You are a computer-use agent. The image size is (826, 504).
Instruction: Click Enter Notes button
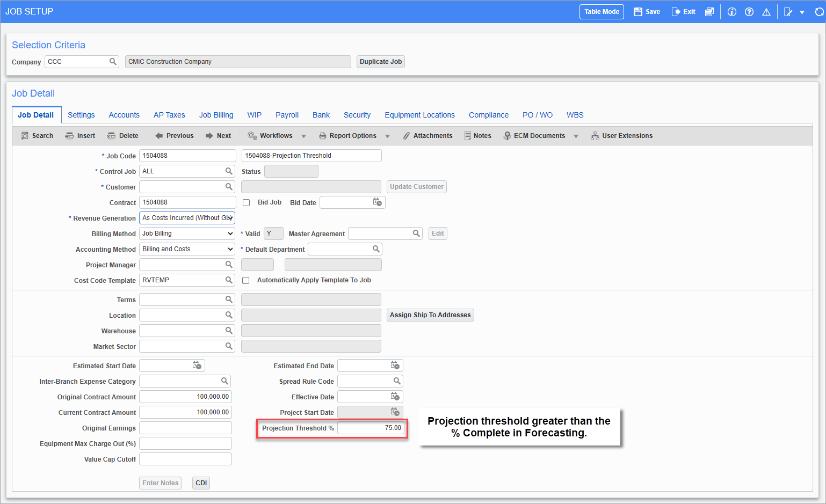160,483
